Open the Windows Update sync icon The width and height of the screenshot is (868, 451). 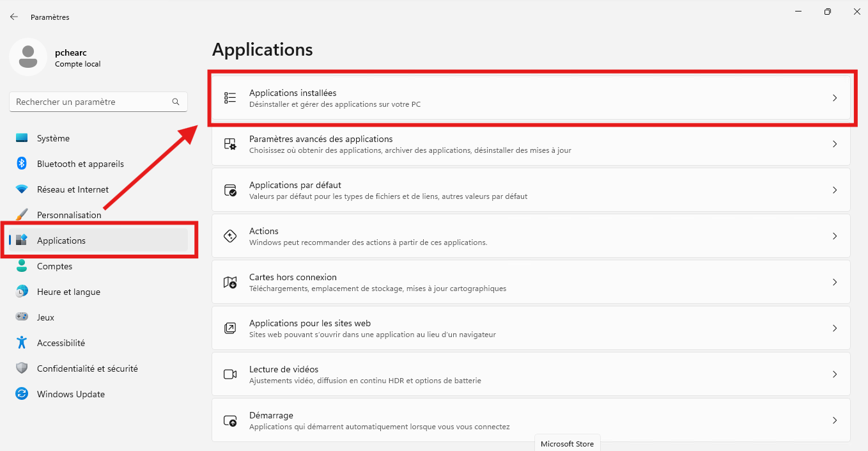[x=22, y=394]
